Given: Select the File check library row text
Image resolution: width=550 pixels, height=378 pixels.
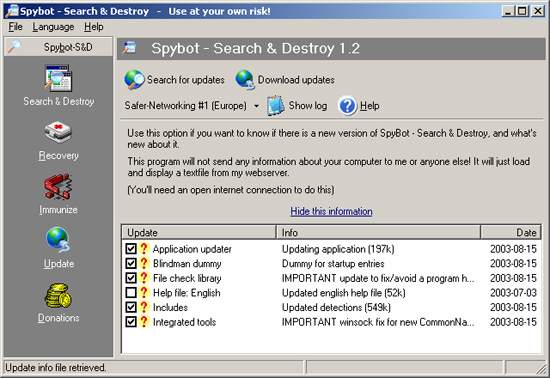Looking at the screenshot, I should [x=187, y=278].
